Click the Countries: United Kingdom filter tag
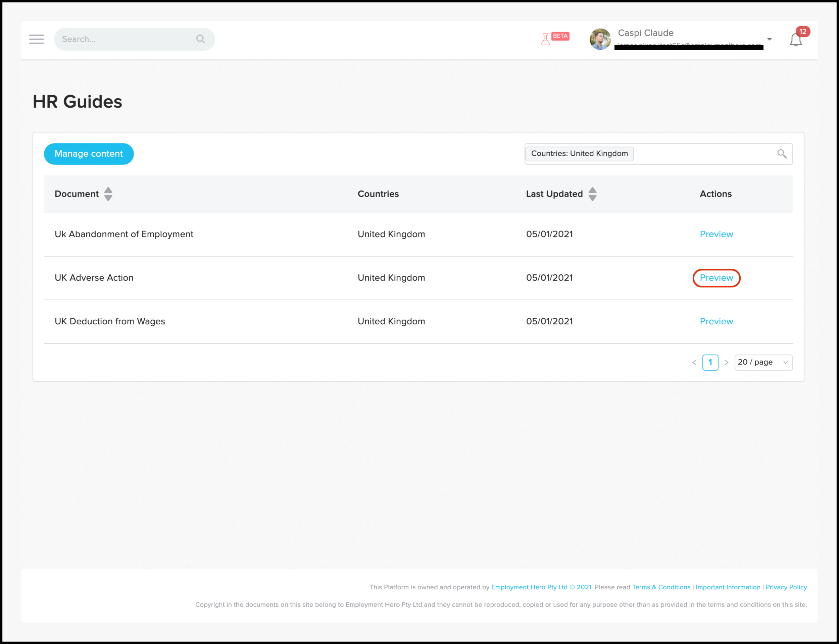The height and width of the screenshot is (644, 839). (x=579, y=154)
